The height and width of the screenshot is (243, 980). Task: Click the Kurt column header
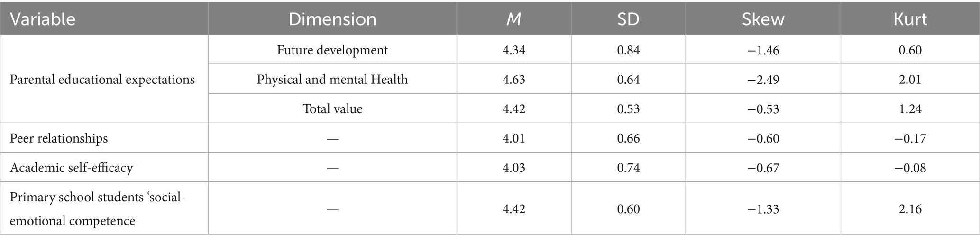(x=910, y=19)
